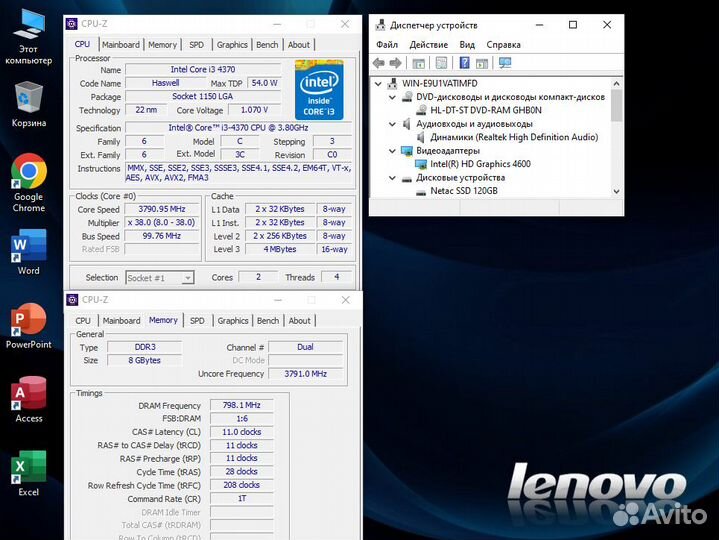The image size is (719, 540).
Task: Switch to About tab in bottom CPU-Z window
Action: click(299, 321)
